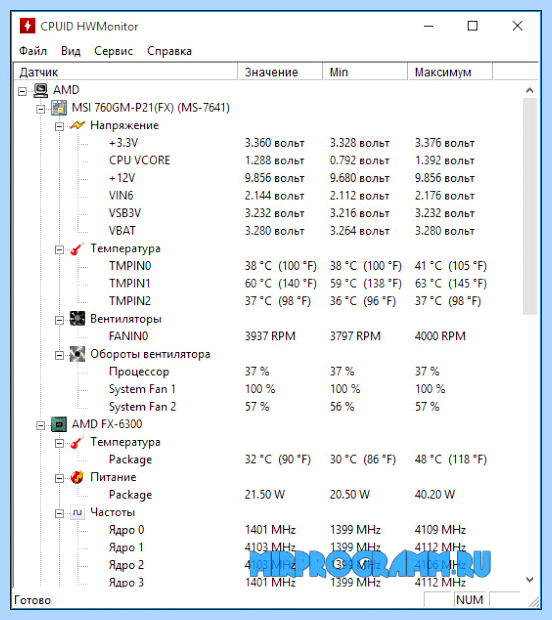Maximize the HWMonitor window
Viewport: 552px width, 620px height.
coord(473,26)
